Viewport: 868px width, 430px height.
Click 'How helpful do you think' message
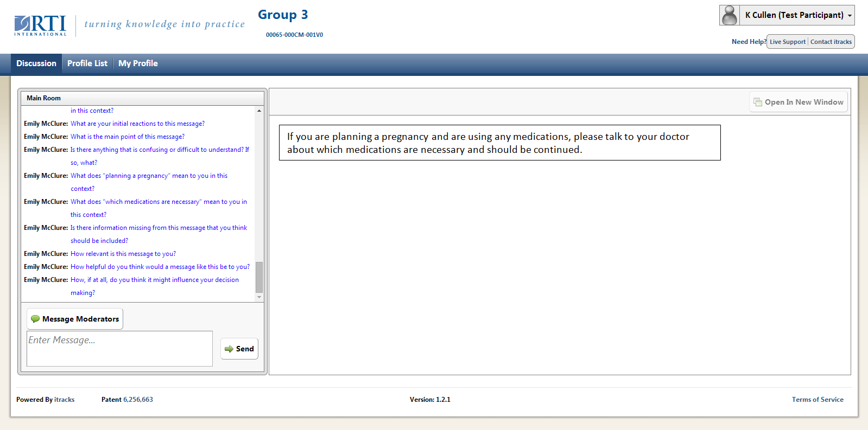coord(160,267)
